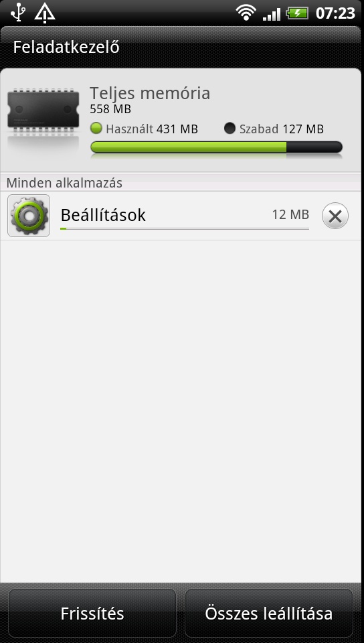
Task: Tap the total memory usage bar
Action: coord(216,147)
